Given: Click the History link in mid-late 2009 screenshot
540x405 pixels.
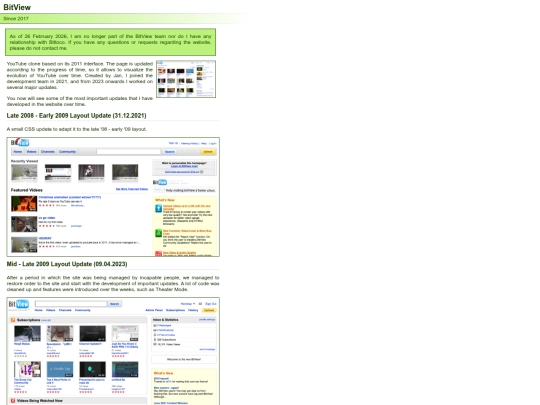Looking at the screenshot, I should click(193, 310).
